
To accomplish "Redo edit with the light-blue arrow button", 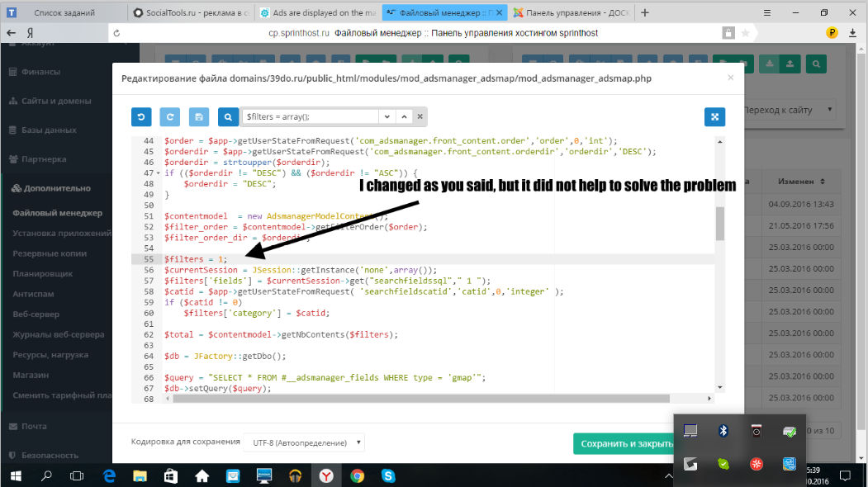I will tap(170, 116).
